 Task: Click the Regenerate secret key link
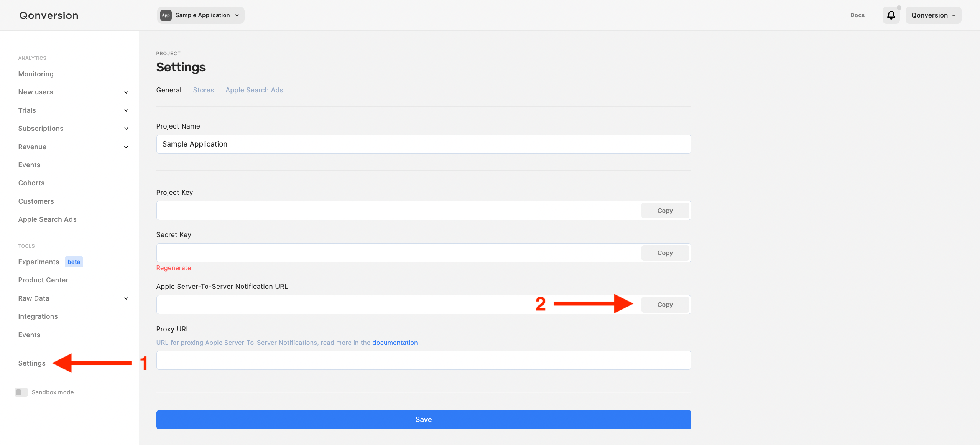coord(173,268)
